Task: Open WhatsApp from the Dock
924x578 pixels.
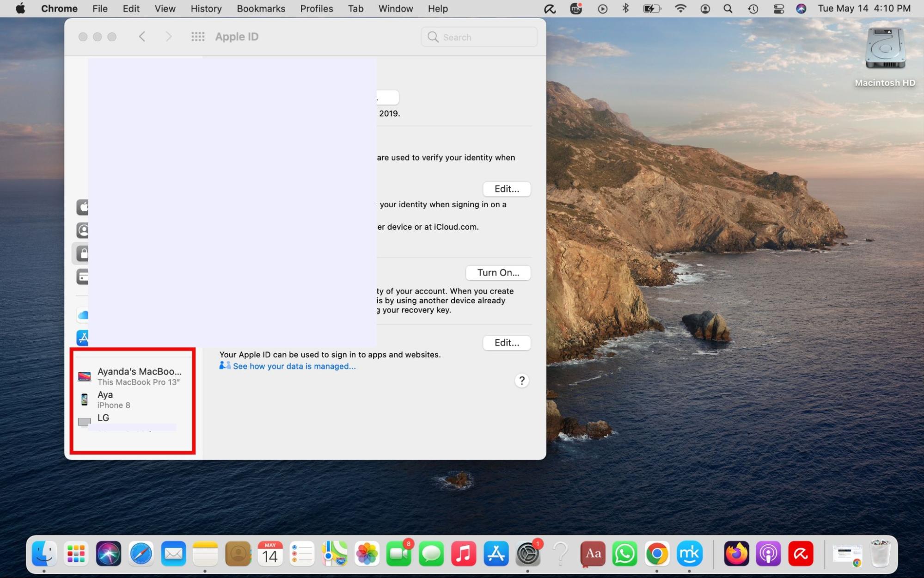Action: (x=625, y=553)
